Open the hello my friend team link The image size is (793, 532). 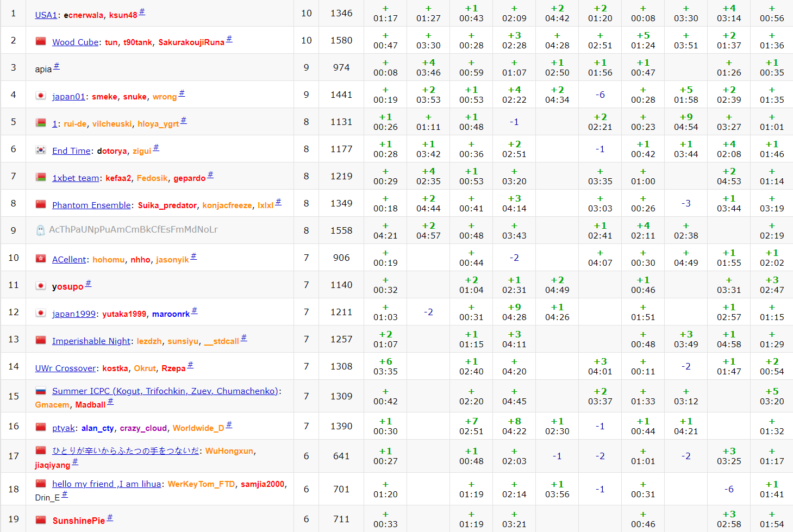[x=107, y=484]
